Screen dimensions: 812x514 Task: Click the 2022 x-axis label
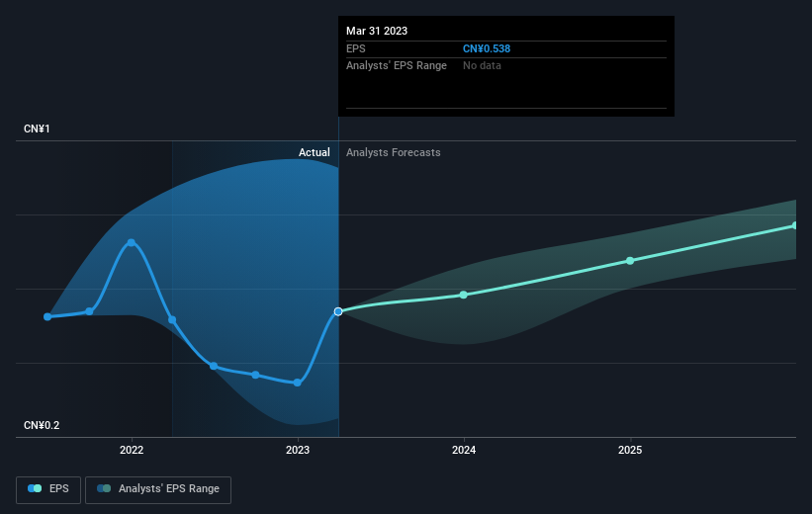click(132, 450)
